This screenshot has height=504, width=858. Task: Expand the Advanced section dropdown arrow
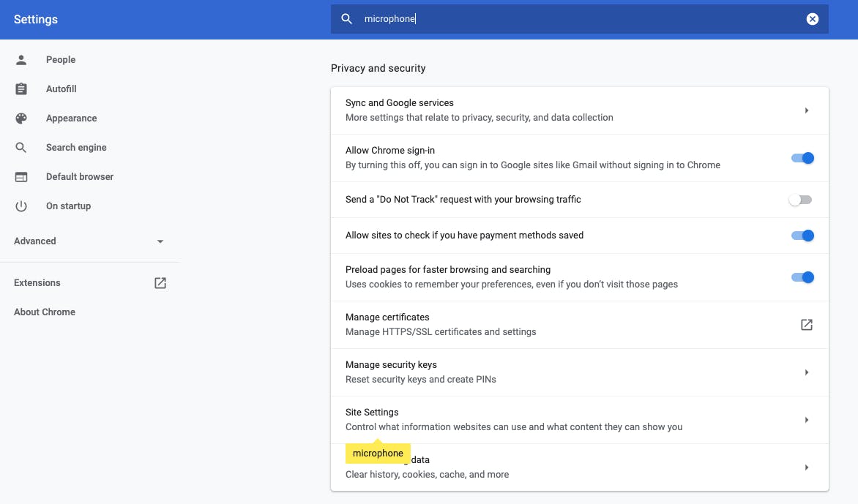point(160,241)
